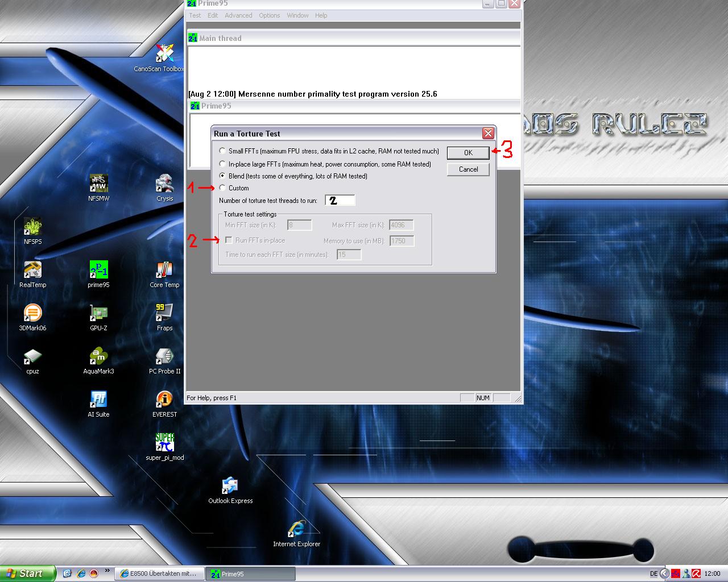This screenshot has width=728, height=582.
Task: Select the Small FFTs radio option
Action: coord(222,151)
